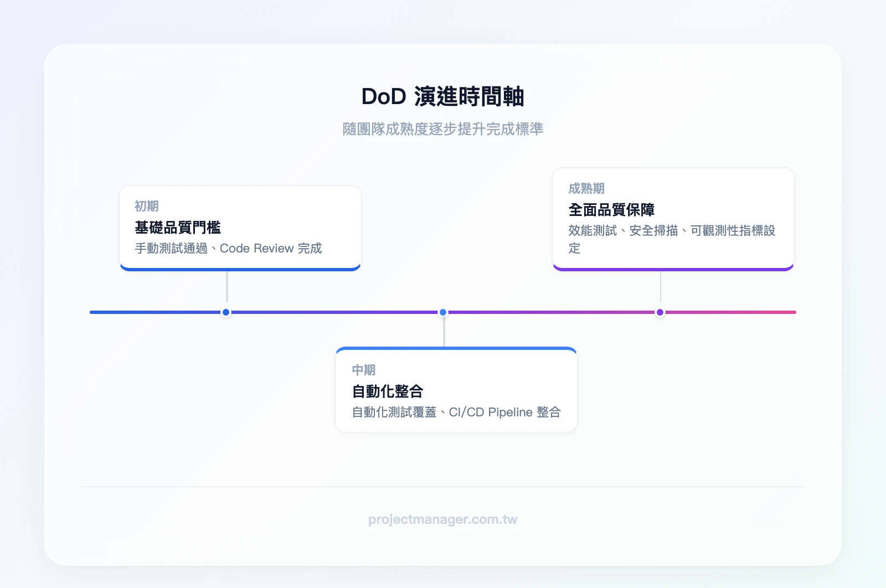Screen dimensions: 886x588
Task: Click the subtitle 隨團隊成熟度逐步提升完成標準
Action: (442, 129)
